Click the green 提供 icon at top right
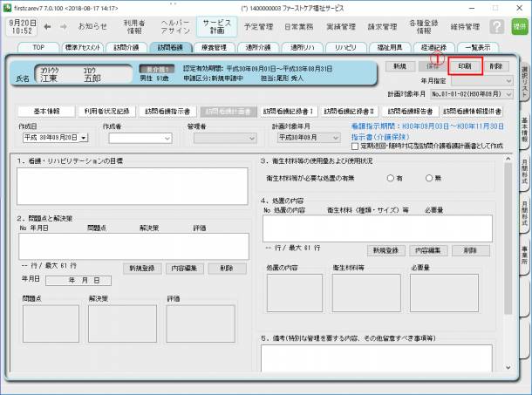This screenshot has width=532, height=395. tap(520, 27)
